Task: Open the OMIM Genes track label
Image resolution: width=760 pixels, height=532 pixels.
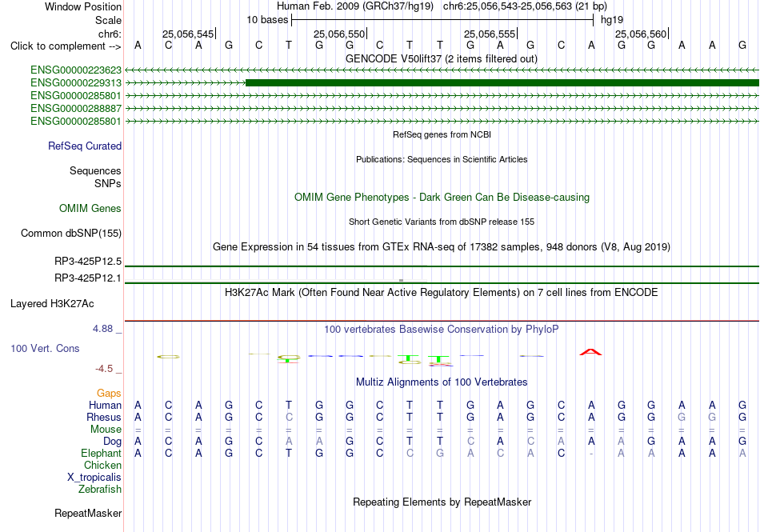Action: (90, 208)
